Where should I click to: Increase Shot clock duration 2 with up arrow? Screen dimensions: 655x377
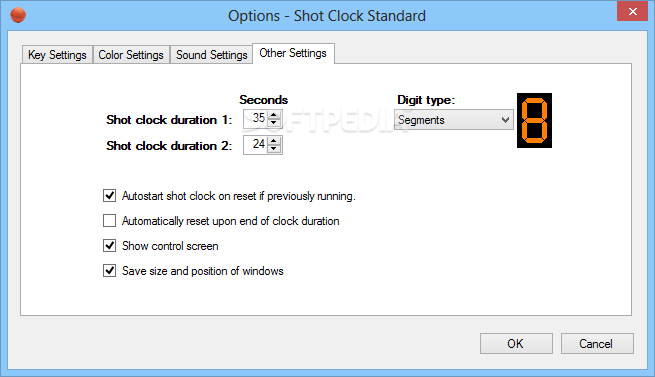pyautogui.click(x=274, y=141)
